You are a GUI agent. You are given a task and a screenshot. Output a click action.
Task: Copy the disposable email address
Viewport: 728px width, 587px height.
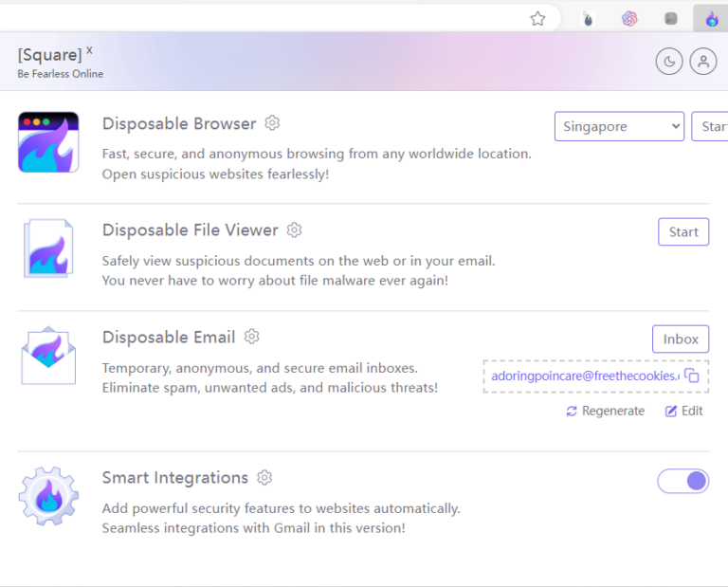pos(692,376)
